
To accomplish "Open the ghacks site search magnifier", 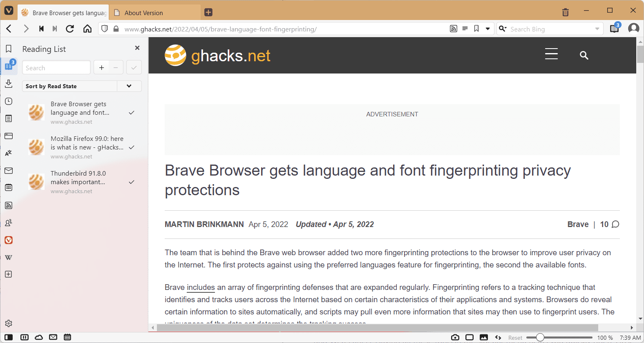I will [x=584, y=55].
